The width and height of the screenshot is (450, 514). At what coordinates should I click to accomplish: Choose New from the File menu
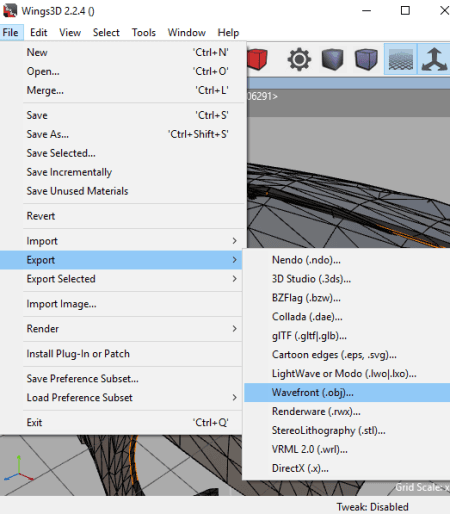coord(123,52)
